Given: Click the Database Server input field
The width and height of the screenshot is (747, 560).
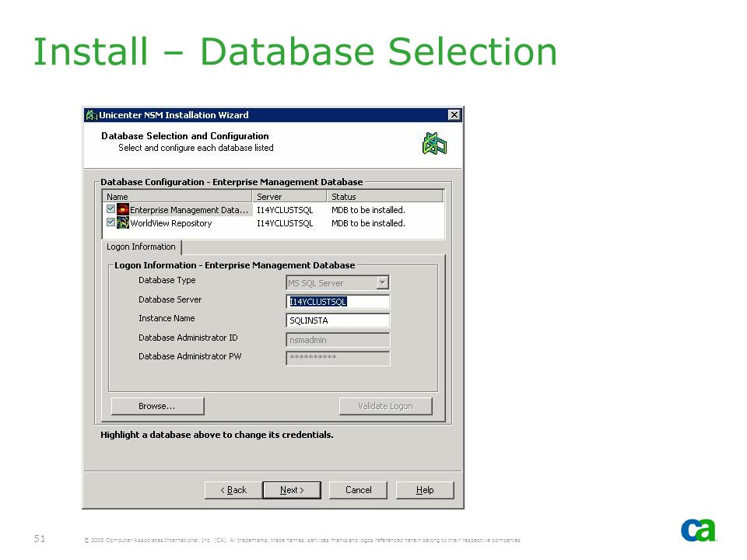Looking at the screenshot, I should (338, 302).
